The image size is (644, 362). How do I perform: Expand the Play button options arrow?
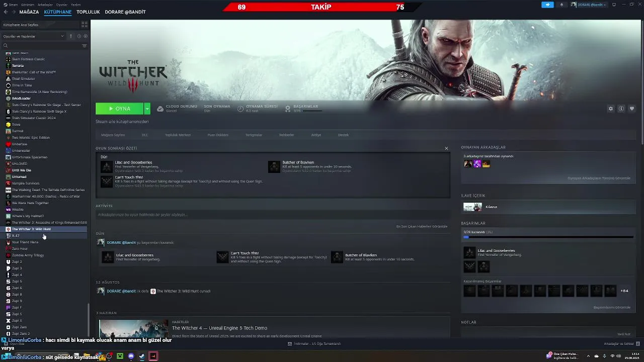coord(147,109)
